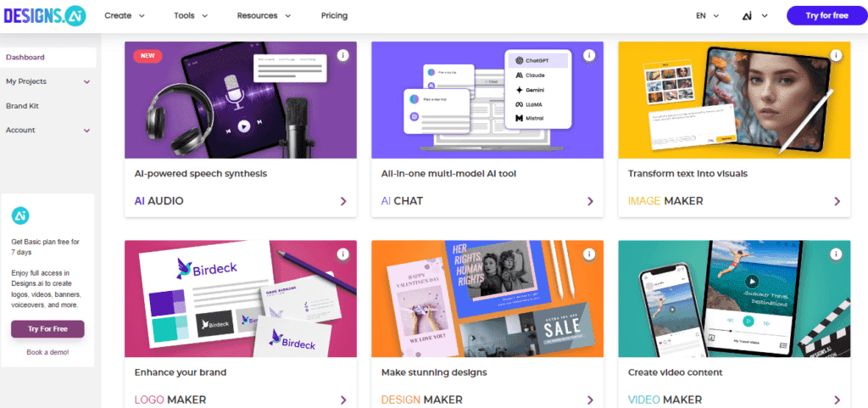The width and height of the screenshot is (868, 408).
Task: Open the AI AUDIO tool title
Action: click(x=159, y=201)
